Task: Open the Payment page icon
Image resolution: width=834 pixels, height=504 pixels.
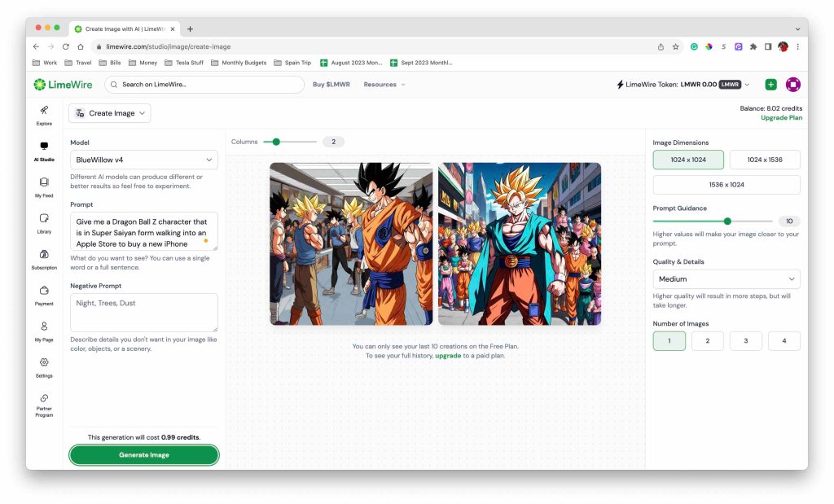Action: click(x=44, y=291)
